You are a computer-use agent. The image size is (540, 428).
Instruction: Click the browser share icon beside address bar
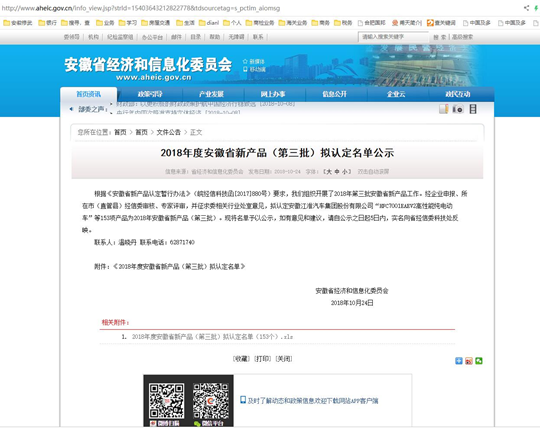526,8
